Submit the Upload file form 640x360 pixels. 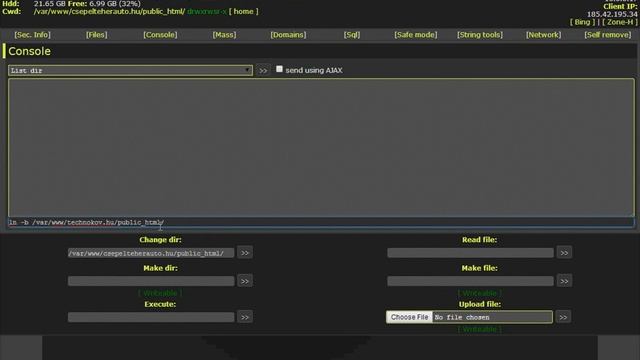pyautogui.click(x=563, y=317)
